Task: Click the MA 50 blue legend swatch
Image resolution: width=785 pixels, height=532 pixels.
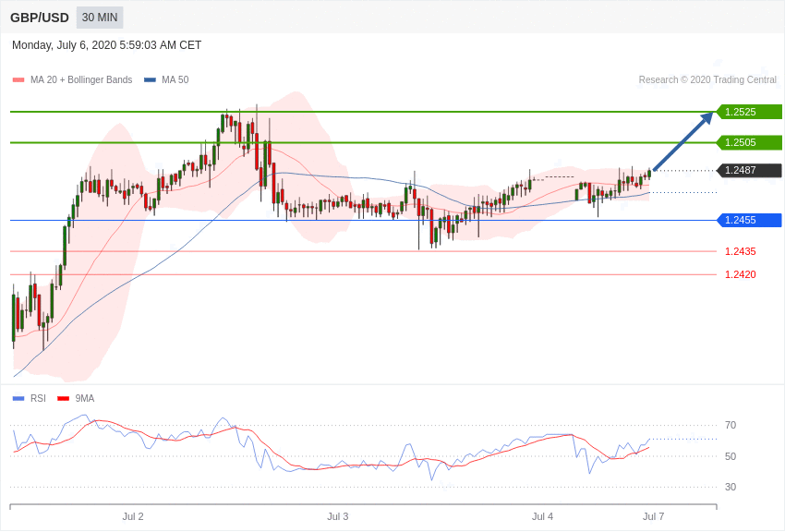Action: pos(150,80)
